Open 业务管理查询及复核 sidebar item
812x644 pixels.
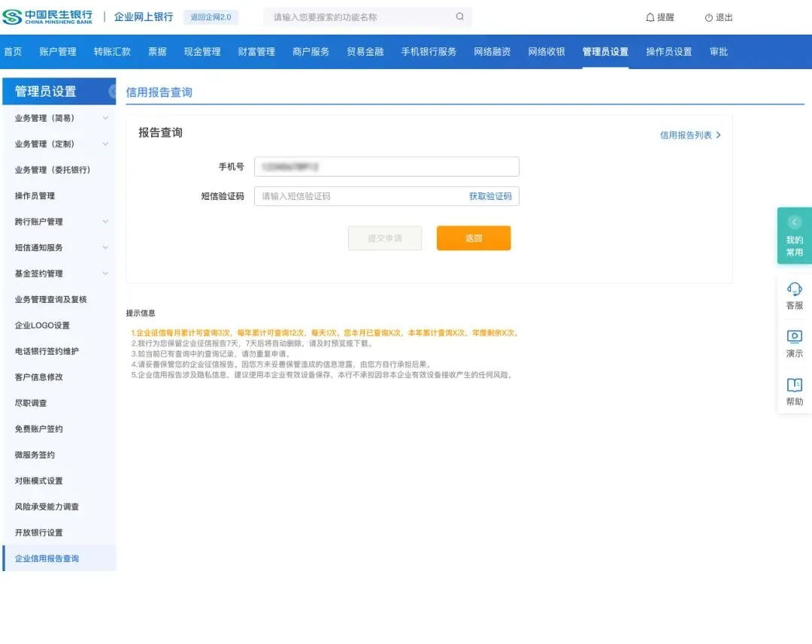[59, 299]
